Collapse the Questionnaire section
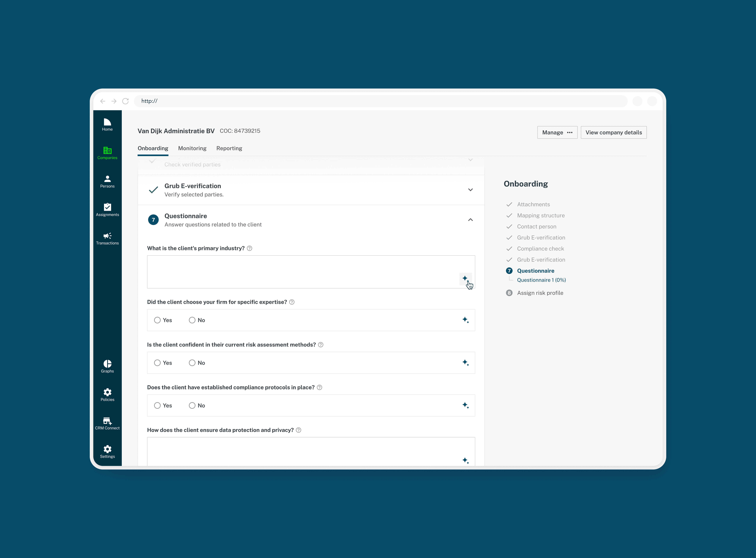 pyautogui.click(x=470, y=220)
